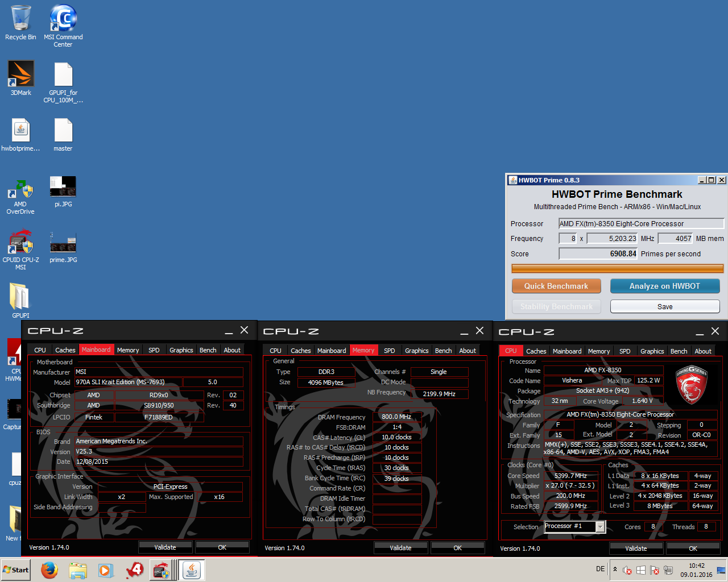728x582 pixels.
Task: Click the network connection tray icon
Action: 668,570
